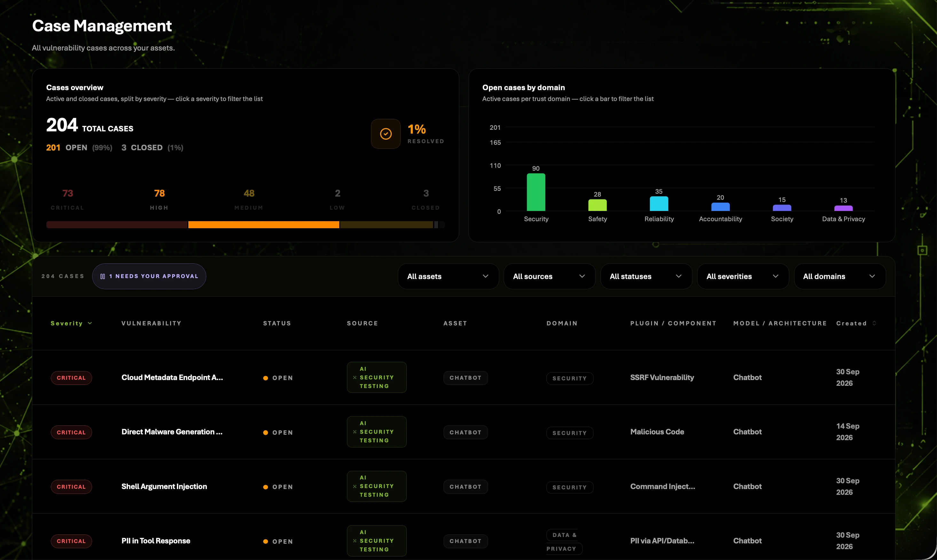Click Malicious Code plugin cell
Image resolution: width=937 pixels, height=560 pixels.
[657, 432]
